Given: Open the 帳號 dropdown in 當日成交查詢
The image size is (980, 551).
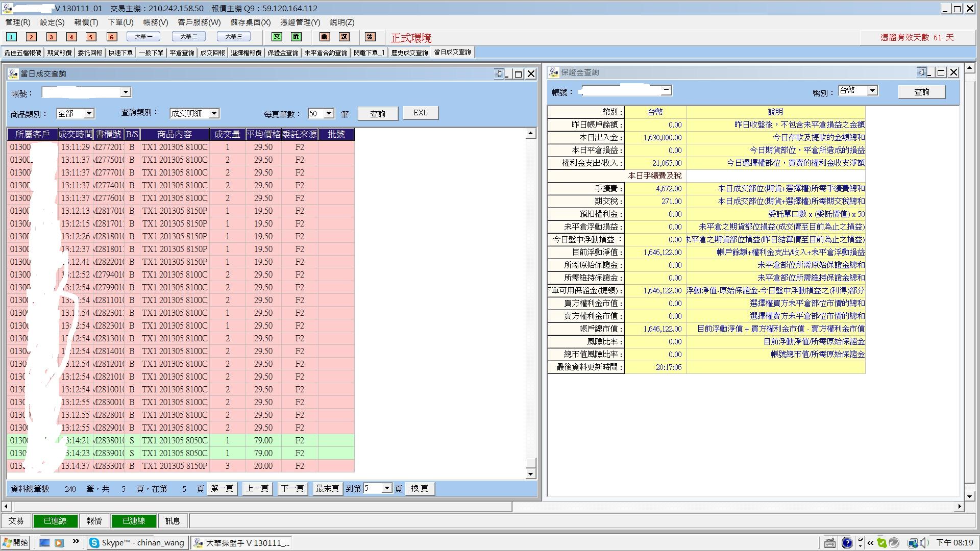Looking at the screenshot, I should [x=126, y=92].
